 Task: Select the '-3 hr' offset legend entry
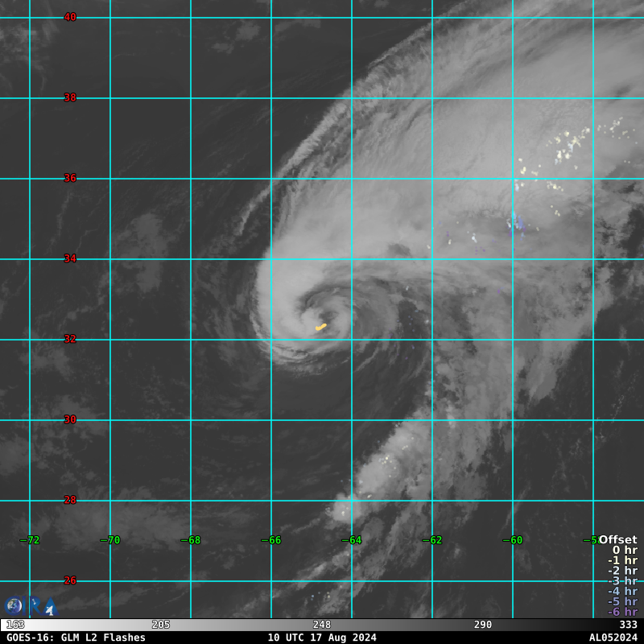tap(622, 580)
